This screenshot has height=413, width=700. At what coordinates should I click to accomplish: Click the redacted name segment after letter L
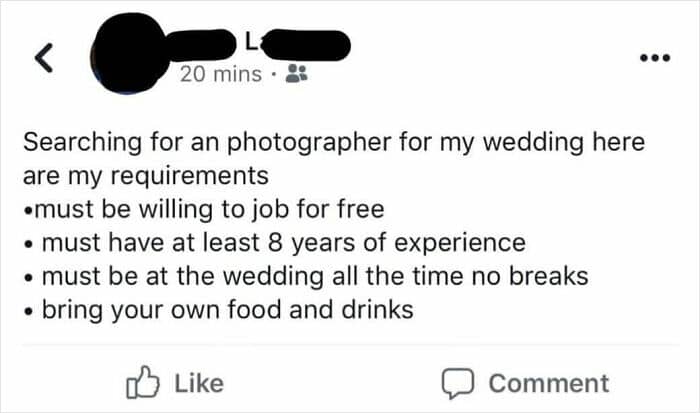(306, 45)
